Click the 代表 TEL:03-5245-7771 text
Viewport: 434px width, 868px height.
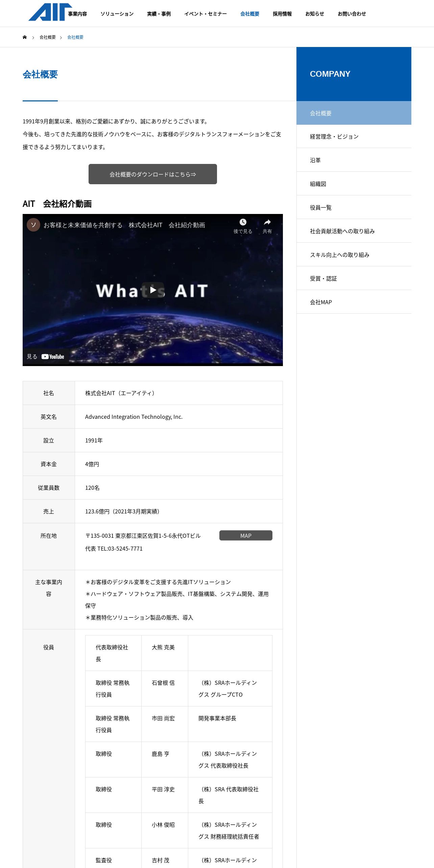tap(114, 549)
